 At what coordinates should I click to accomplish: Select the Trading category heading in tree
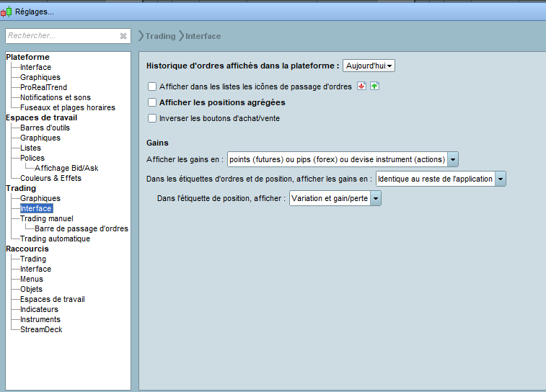(x=21, y=188)
